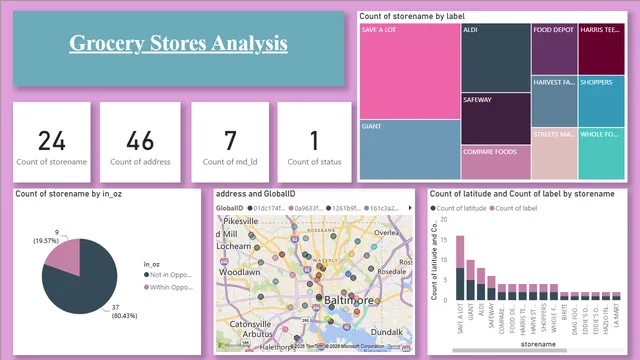Select the Count of status card showing 1

[314, 142]
